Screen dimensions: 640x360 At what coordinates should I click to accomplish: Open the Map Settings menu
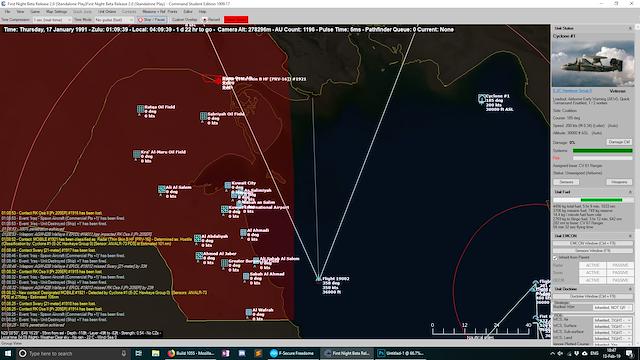(x=56, y=12)
